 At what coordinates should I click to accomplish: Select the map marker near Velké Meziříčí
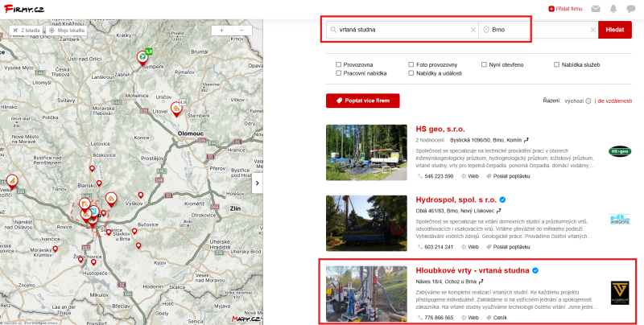pos(12,181)
